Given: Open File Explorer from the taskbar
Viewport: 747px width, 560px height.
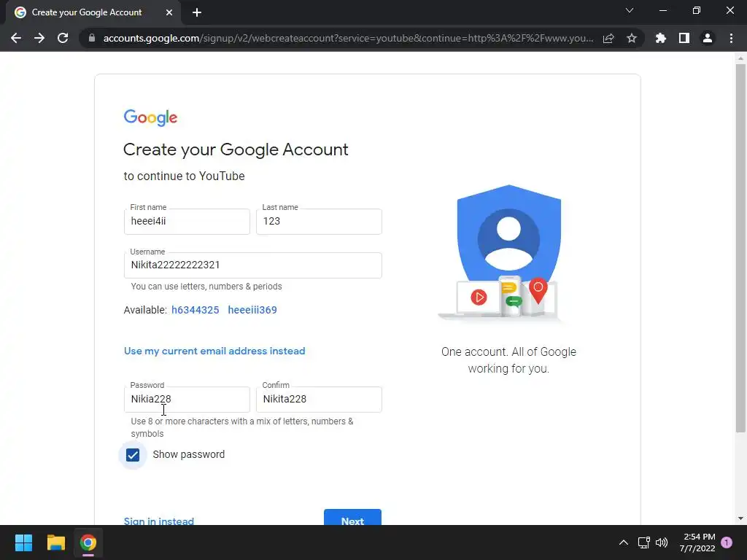Looking at the screenshot, I should pyautogui.click(x=55, y=542).
